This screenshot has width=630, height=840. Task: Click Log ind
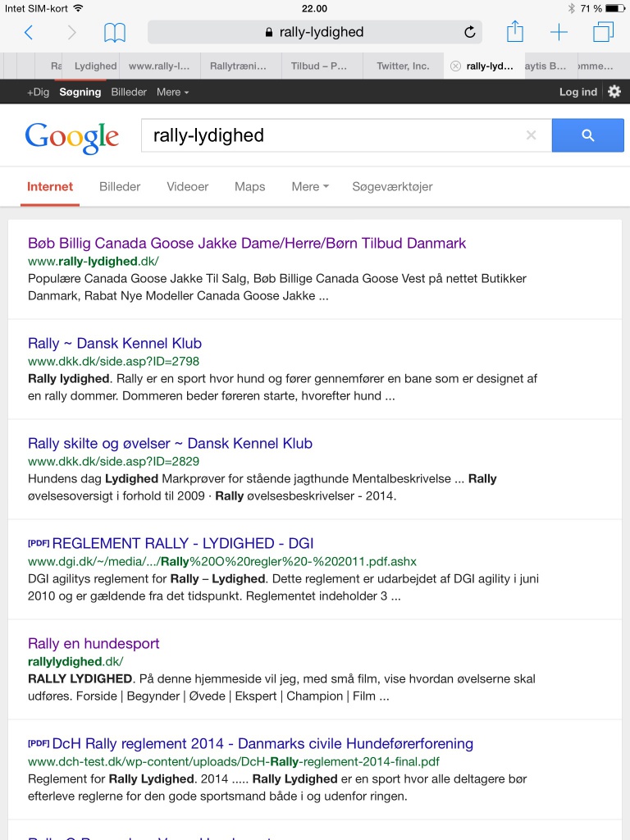(x=578, y=92)
